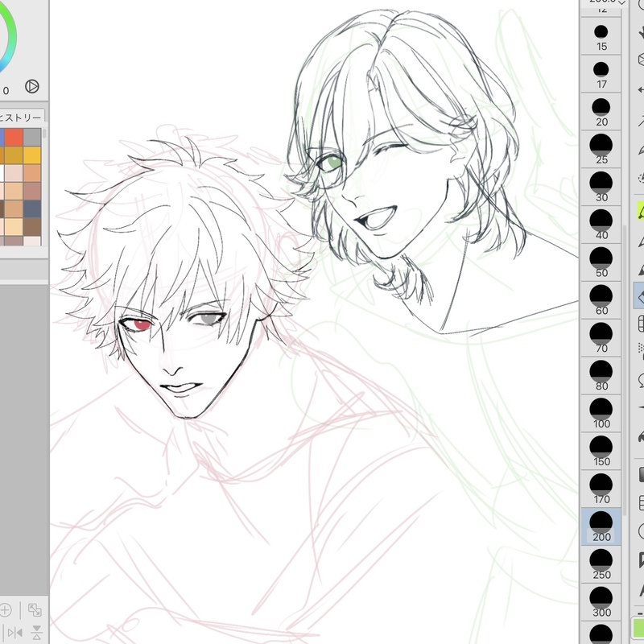Viewport: 644px width, 644px height.
Task: Pick the orange-red swatch in top row
Action: pyautogui.click(x=14, y=137)
